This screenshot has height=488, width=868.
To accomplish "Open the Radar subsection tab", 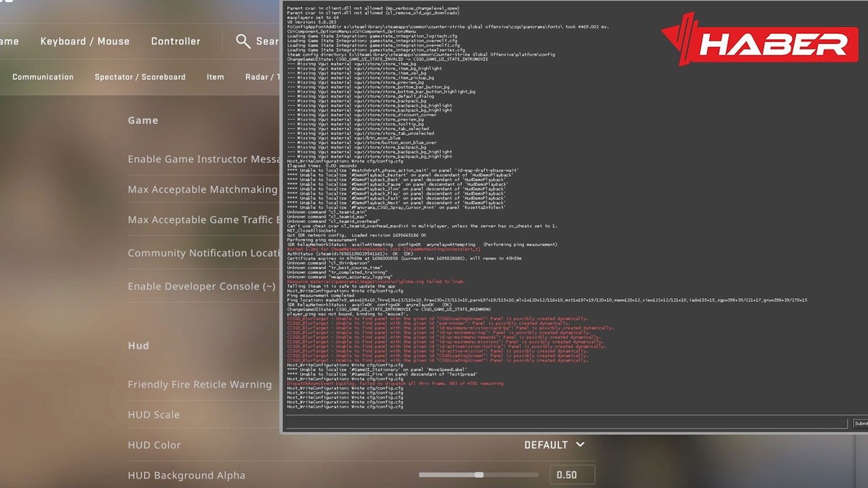I will point(262,77).
